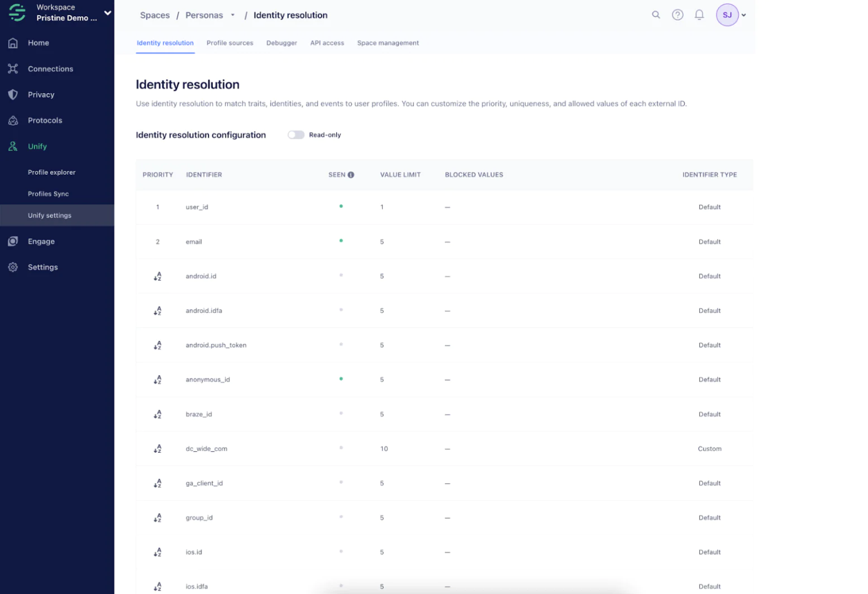The image size is (868, 594).
Task: Switch to the Profile sources tab
Action: 230,43
